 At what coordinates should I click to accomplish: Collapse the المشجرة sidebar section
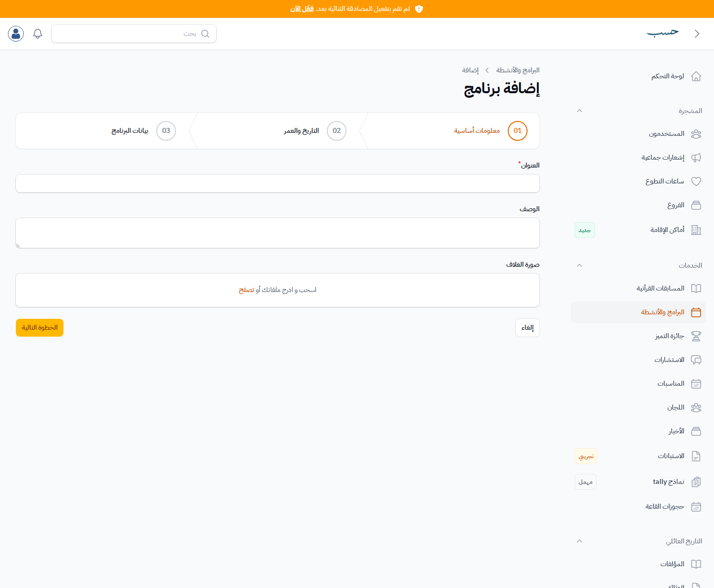click(580, 111)
